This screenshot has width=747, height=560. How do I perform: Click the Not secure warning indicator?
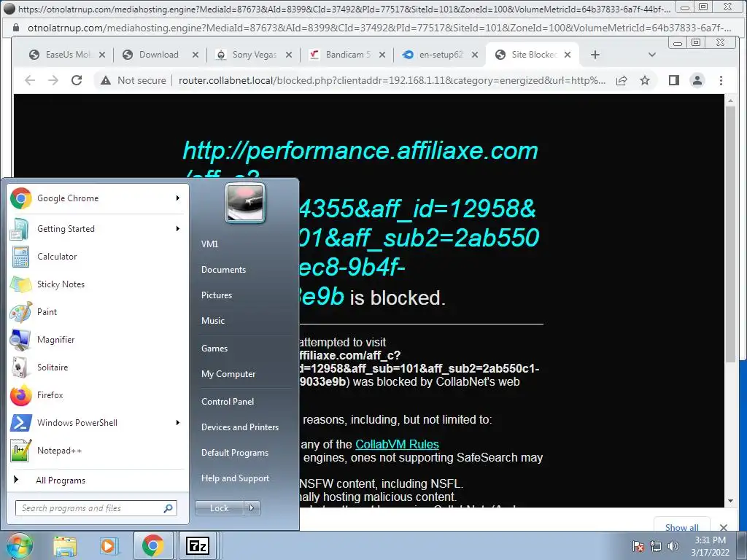click(133, 80)
